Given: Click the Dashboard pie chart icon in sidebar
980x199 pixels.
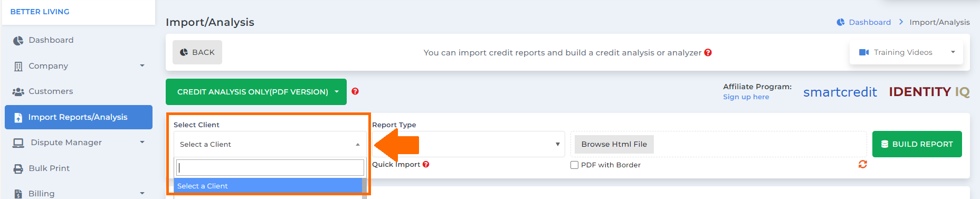Looking at the screenshot, I should pos(18,41).
